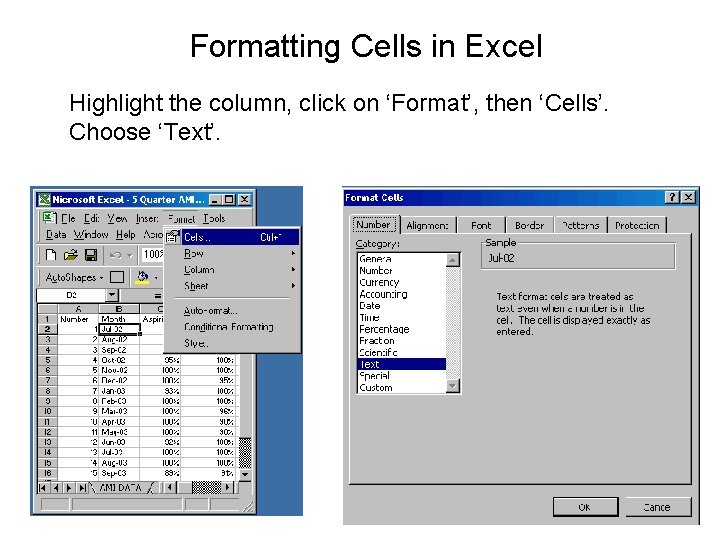This screenshot has width=720, height=540.
Task: Open the Edit menu
Action: click(92, 218)
